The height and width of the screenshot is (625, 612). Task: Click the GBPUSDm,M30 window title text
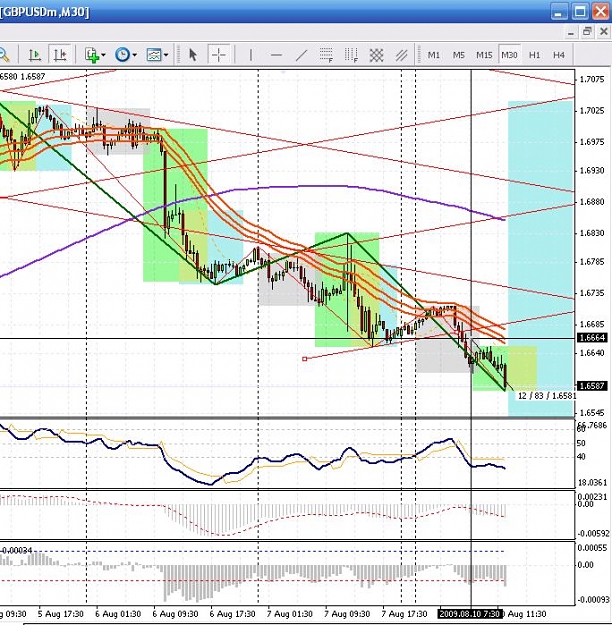point(45,12)
